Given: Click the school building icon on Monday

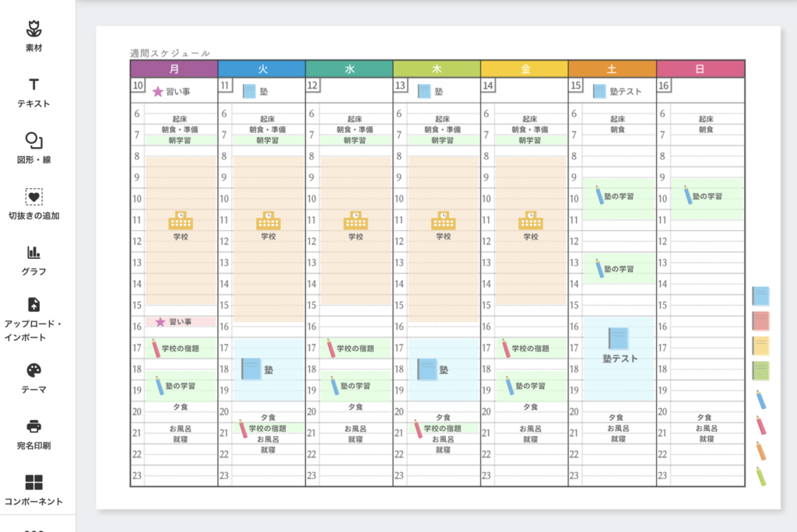Looking at the screenshot, I should (181, 221).
